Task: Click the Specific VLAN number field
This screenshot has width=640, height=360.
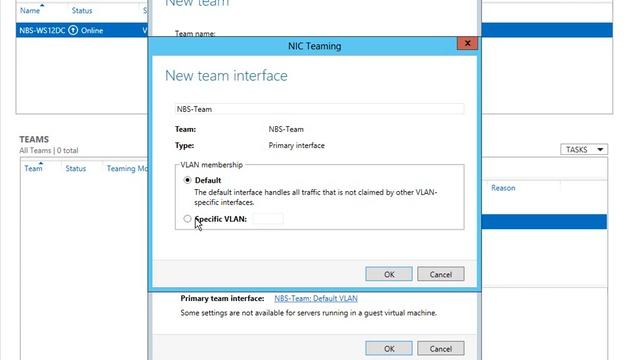Action: 268,219
